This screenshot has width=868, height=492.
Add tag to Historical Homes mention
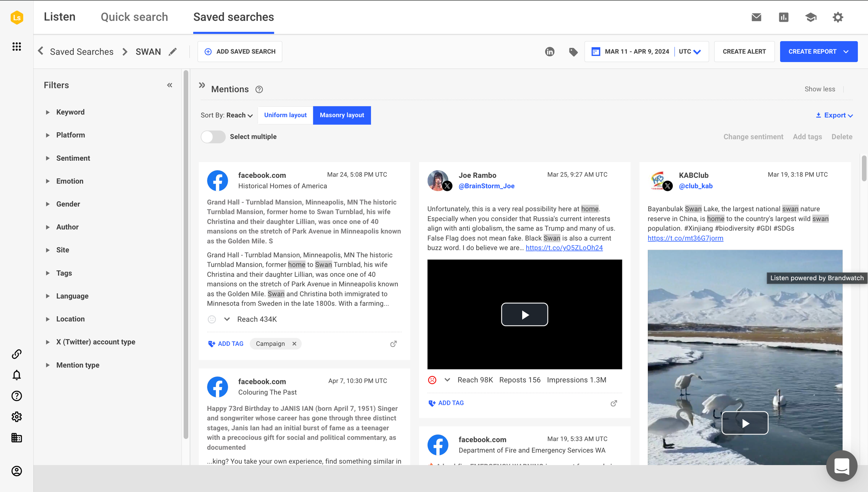[226, 343]
